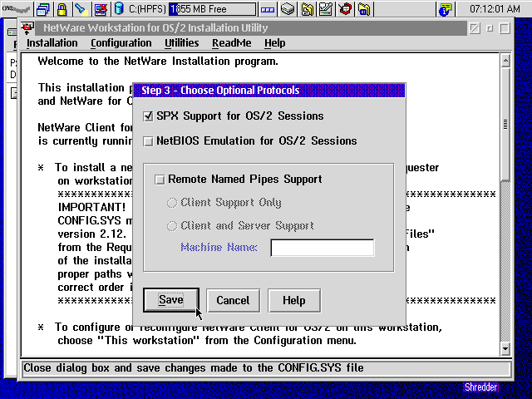The height and width of the screenshot is (399, 532).
Task: Click the padlock lockup icon
Action: point(62,9)
